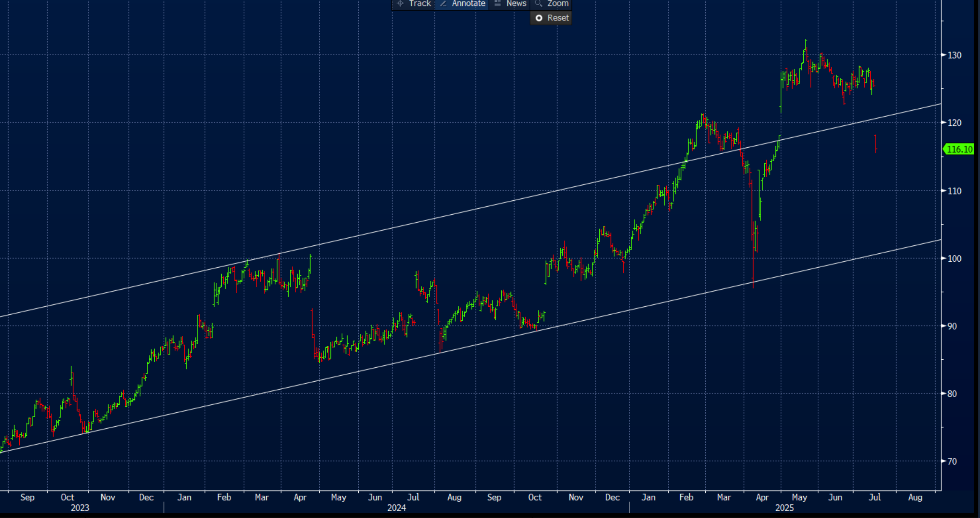Click the 80 price axis label
Screen dimensions: 980x518
(952, 393)
